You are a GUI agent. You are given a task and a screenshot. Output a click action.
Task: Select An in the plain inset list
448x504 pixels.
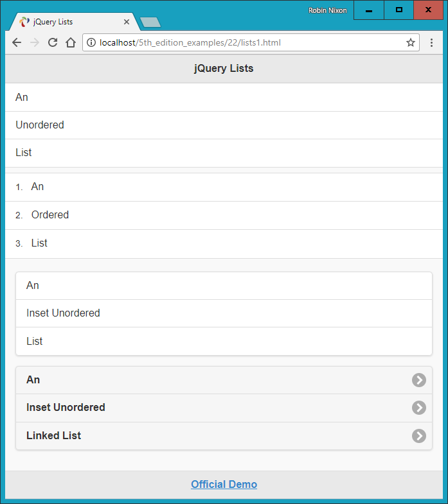pos(224,286)
